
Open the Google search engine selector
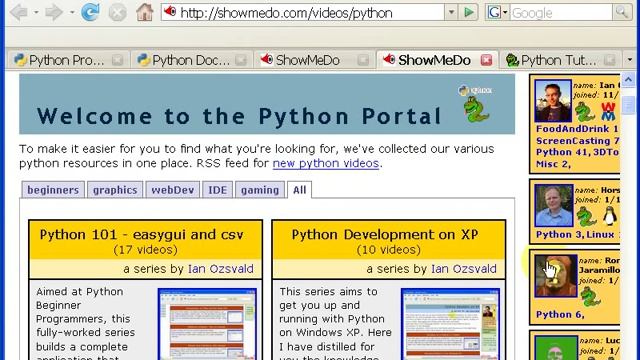(497, 12)
